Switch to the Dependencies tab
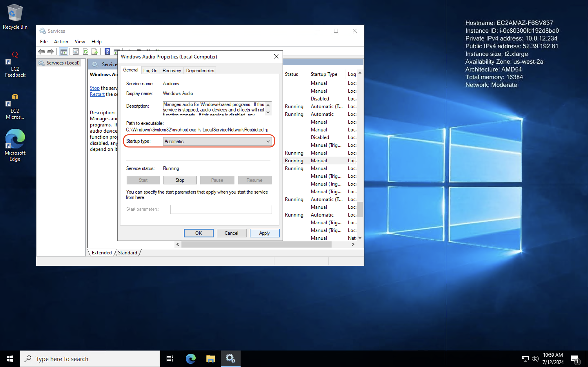 200,70
